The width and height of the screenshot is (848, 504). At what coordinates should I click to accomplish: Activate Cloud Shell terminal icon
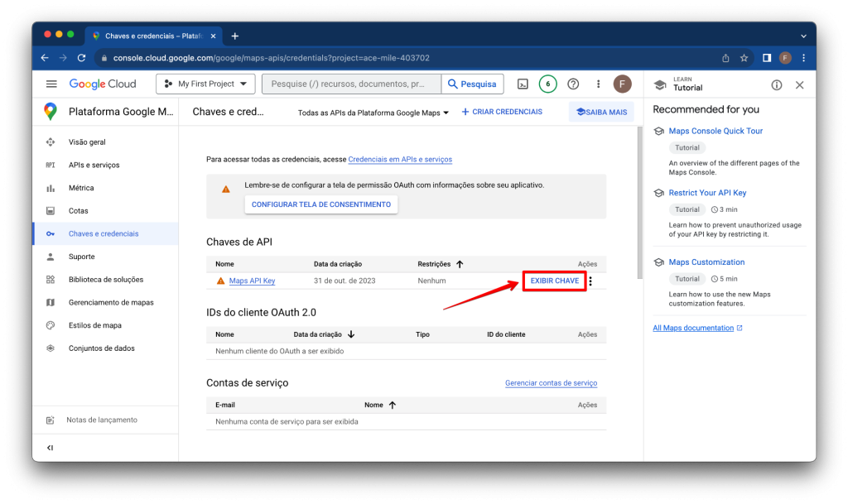[x=523, y=84]
